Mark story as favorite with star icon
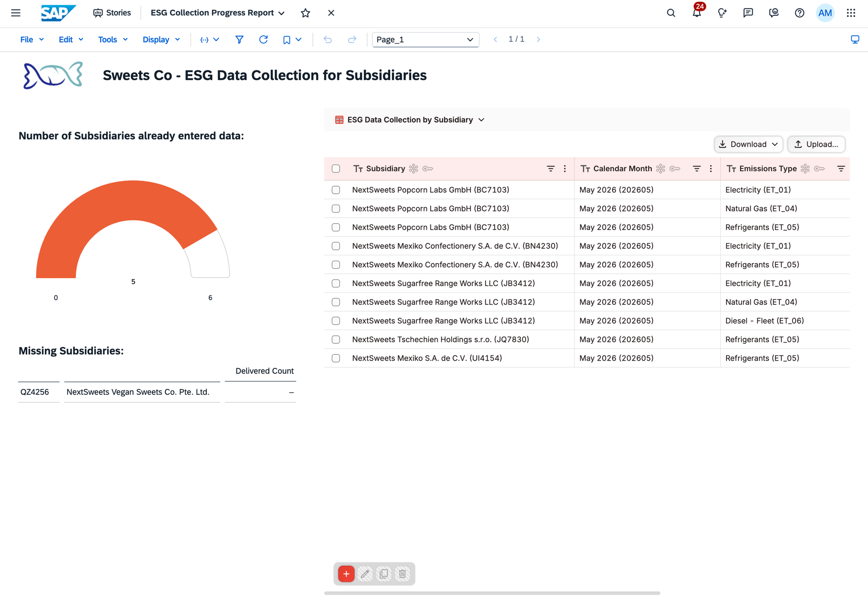 pos(305,13)
